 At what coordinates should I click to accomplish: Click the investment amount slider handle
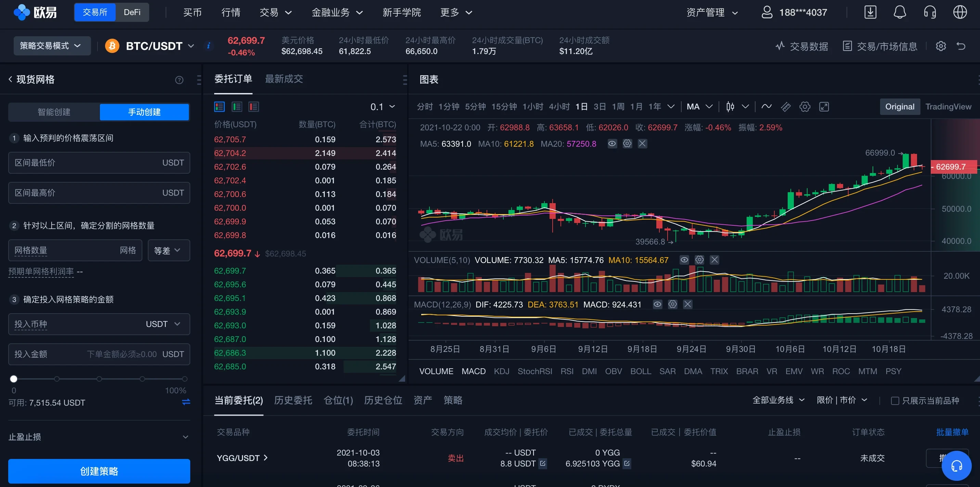pyautogui.click(x=14, y=379)
